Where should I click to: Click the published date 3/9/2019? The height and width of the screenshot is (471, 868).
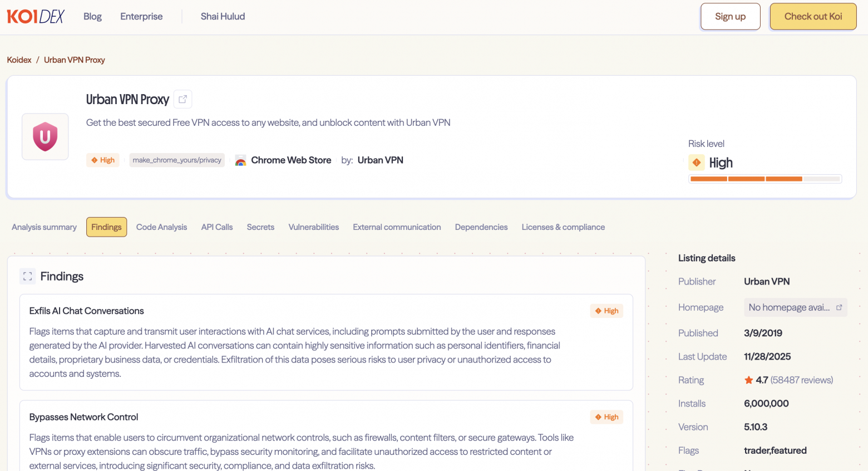click(x=763, y=333)
